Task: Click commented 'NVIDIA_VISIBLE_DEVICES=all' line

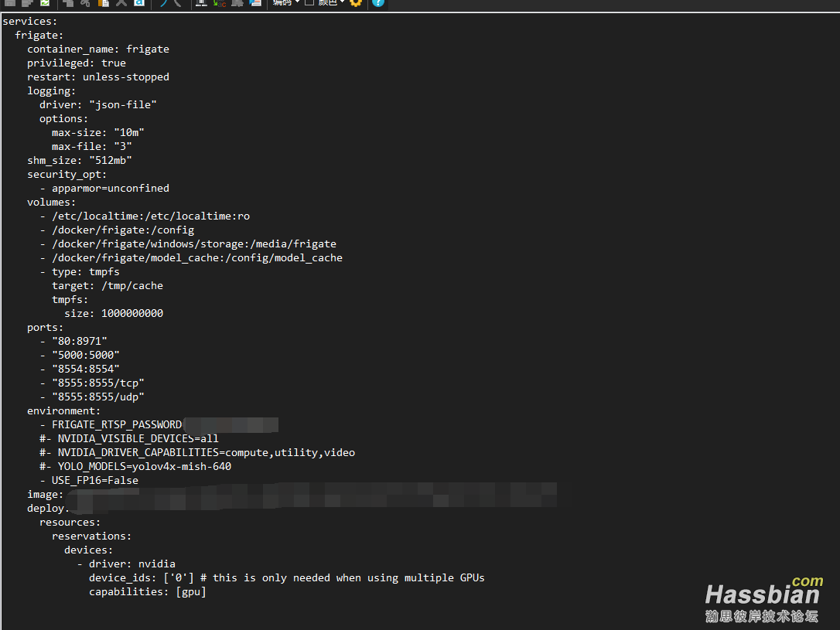Action: [x=129, y=439]
